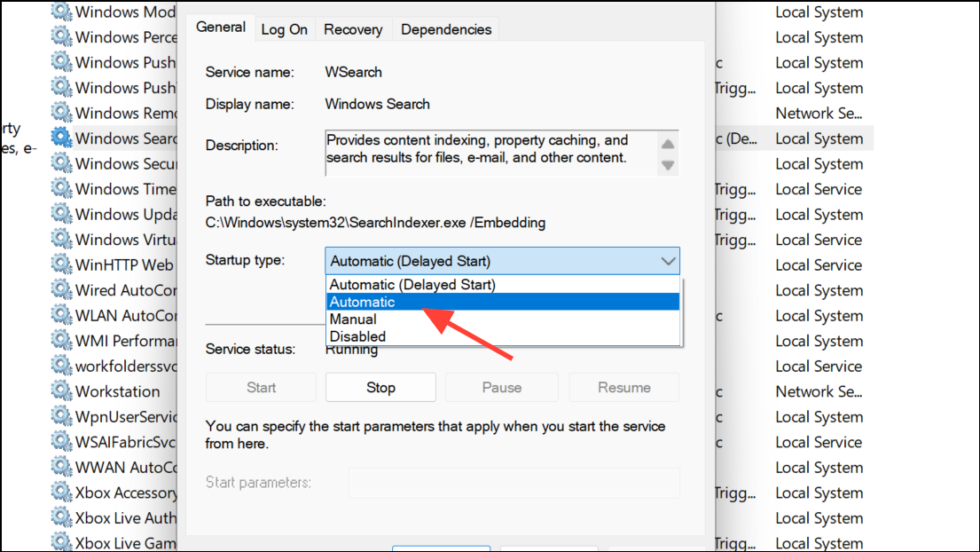
Task: Select WinHTTP Web service name
Action: click(124, 265)
